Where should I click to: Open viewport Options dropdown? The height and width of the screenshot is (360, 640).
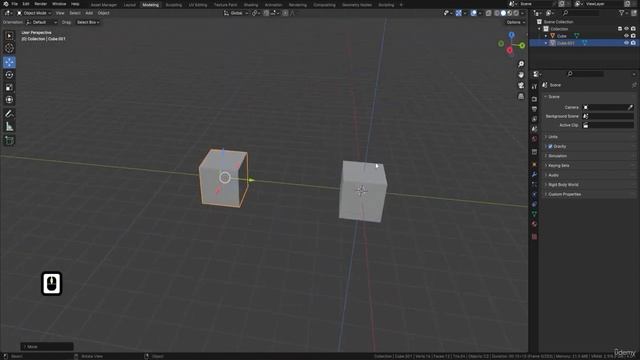click(515, 22)
